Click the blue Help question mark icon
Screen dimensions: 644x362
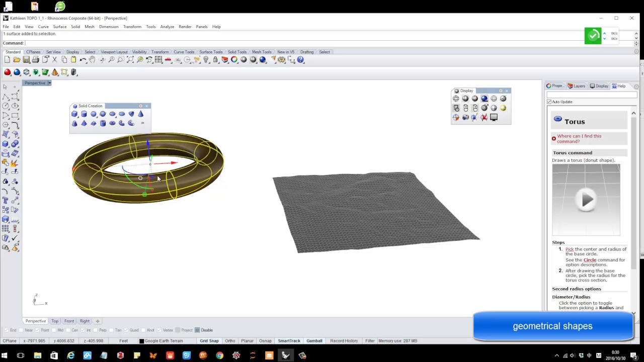click(300, 60)
